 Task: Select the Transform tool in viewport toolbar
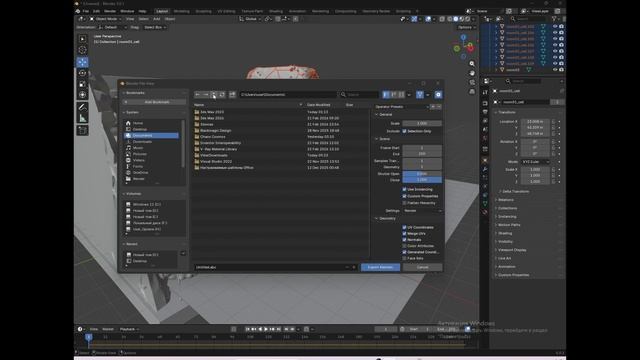(x=82, y=95)
